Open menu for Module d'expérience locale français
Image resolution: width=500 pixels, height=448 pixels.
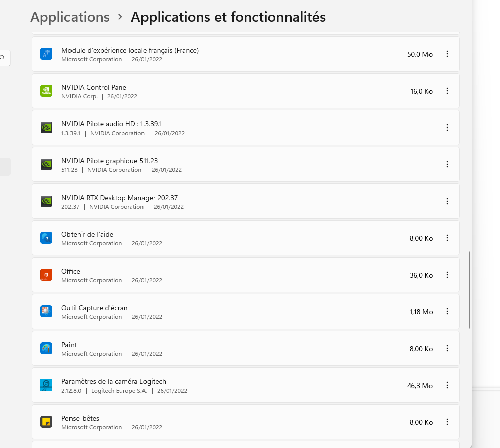(x=447, y=54)
